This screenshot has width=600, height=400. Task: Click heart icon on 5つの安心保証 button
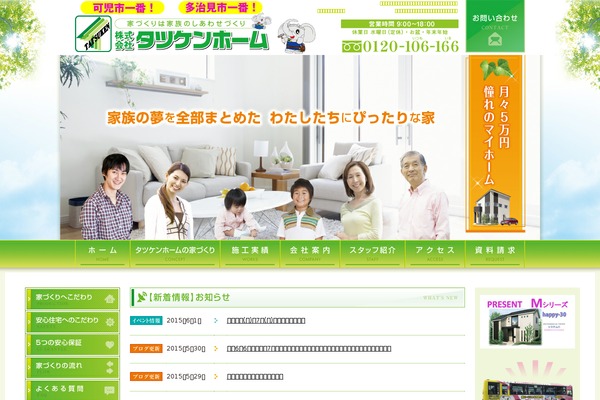pos(110,345)
